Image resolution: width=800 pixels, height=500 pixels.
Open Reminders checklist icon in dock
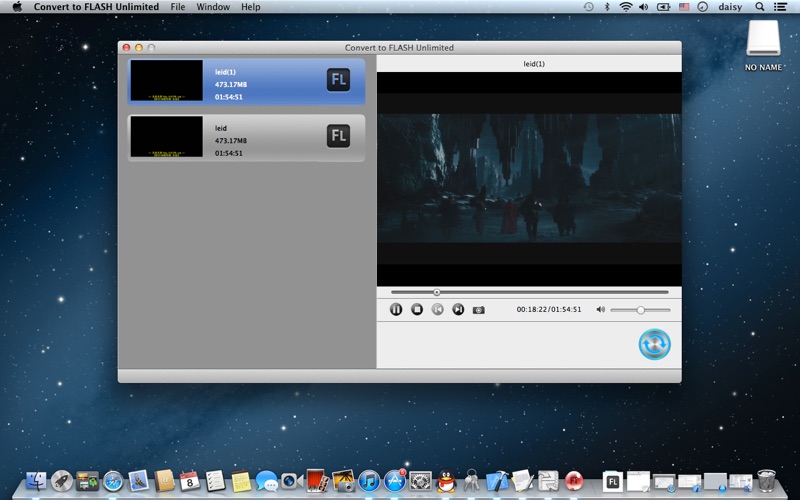coord(215,481)
